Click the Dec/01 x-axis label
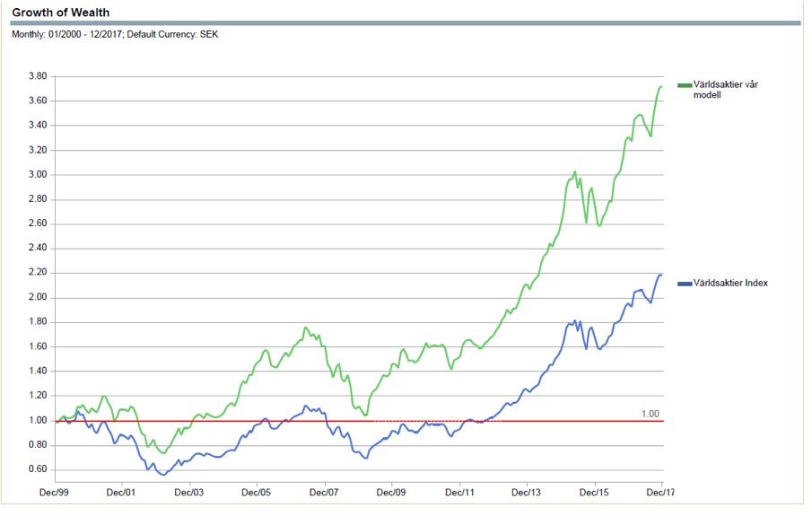This screenshot has height=516, width=812. 120,492
